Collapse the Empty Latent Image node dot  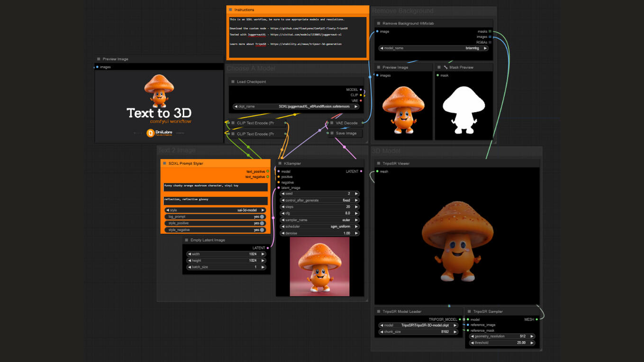(x=186, y=240)
